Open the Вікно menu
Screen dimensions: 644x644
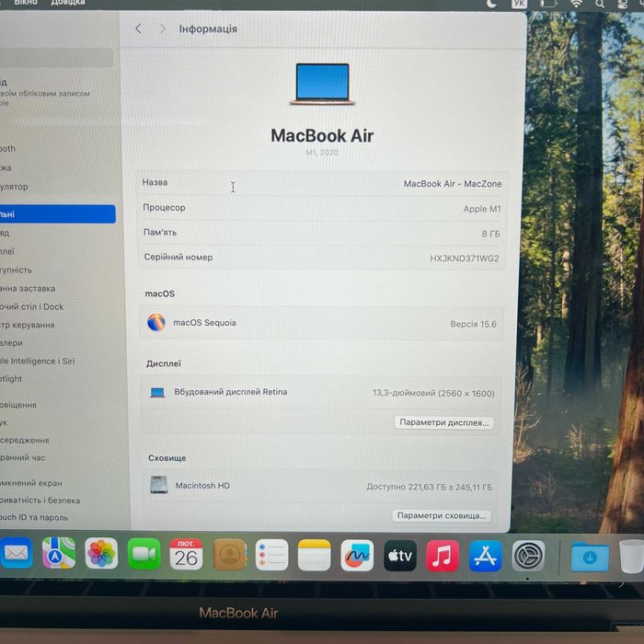(x=26, y=3)
